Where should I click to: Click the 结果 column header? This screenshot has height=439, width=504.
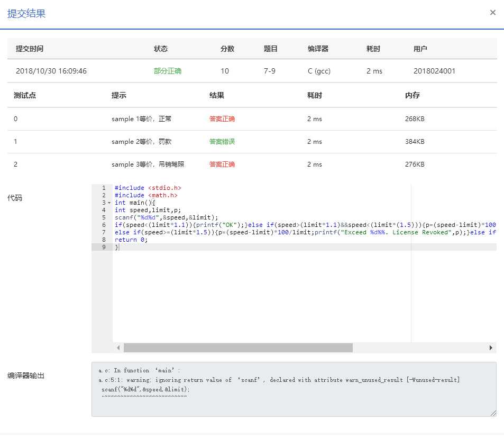pyautogui.click(x=217, y=95)
